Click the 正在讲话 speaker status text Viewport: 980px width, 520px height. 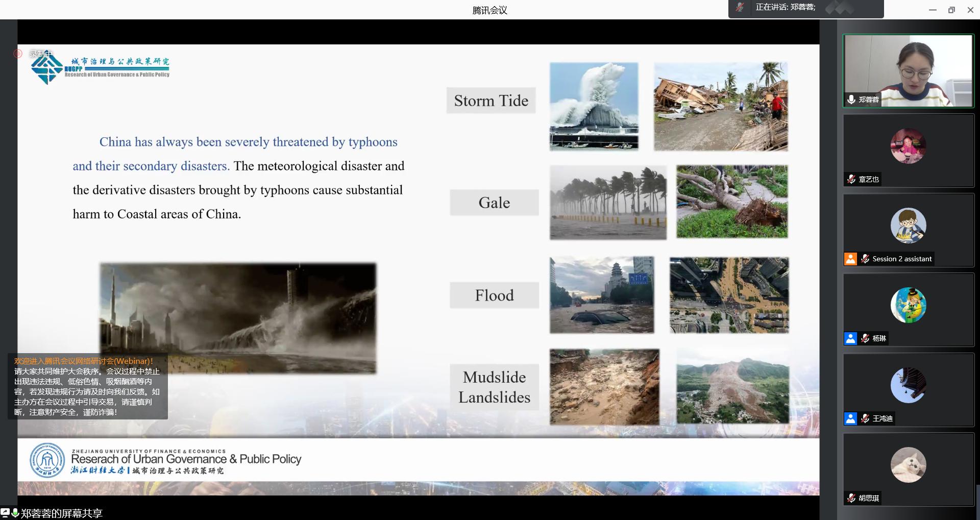click(x=785, y=7)
